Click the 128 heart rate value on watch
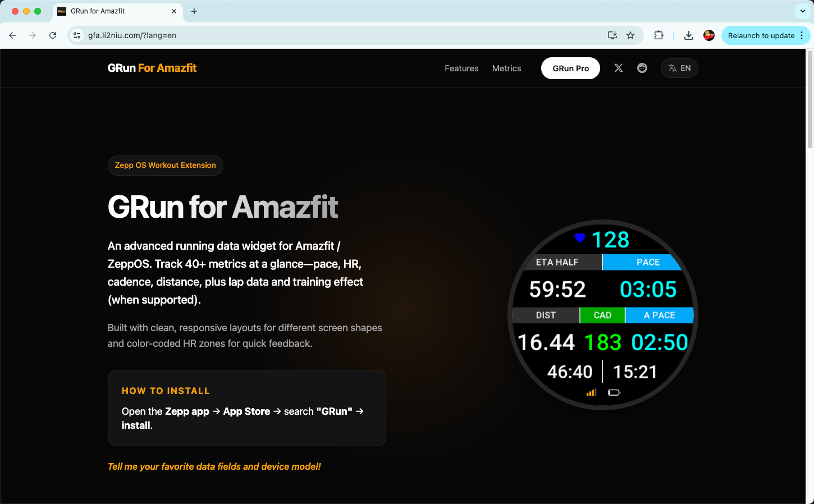The width and height of the screenshot is (814, 504). 611,240
